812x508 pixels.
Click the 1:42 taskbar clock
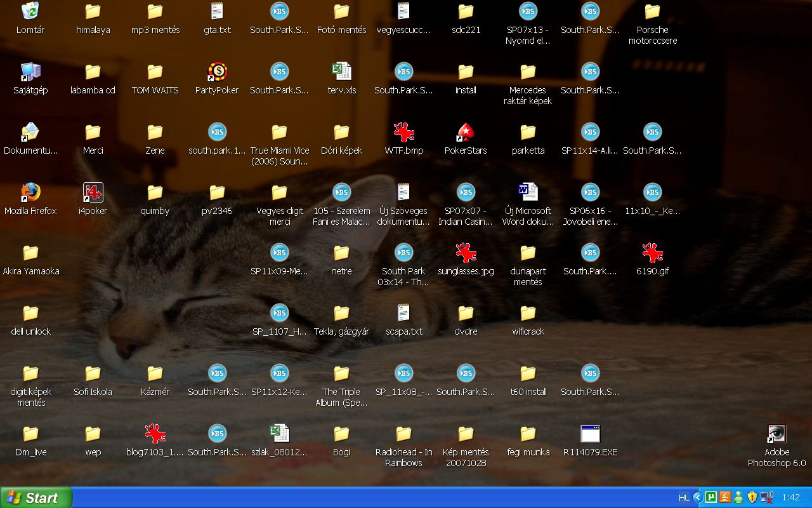click(x=791, y=498)
